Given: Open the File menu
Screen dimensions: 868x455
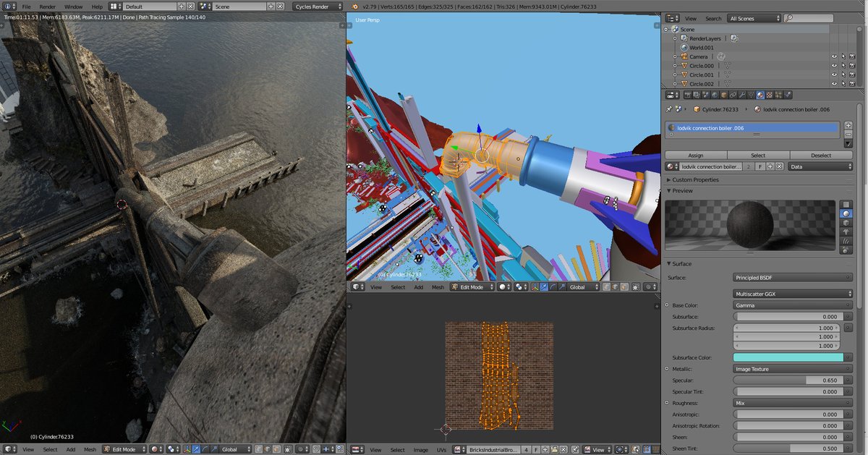Looking at the screenshot, I should click(26, 7).
